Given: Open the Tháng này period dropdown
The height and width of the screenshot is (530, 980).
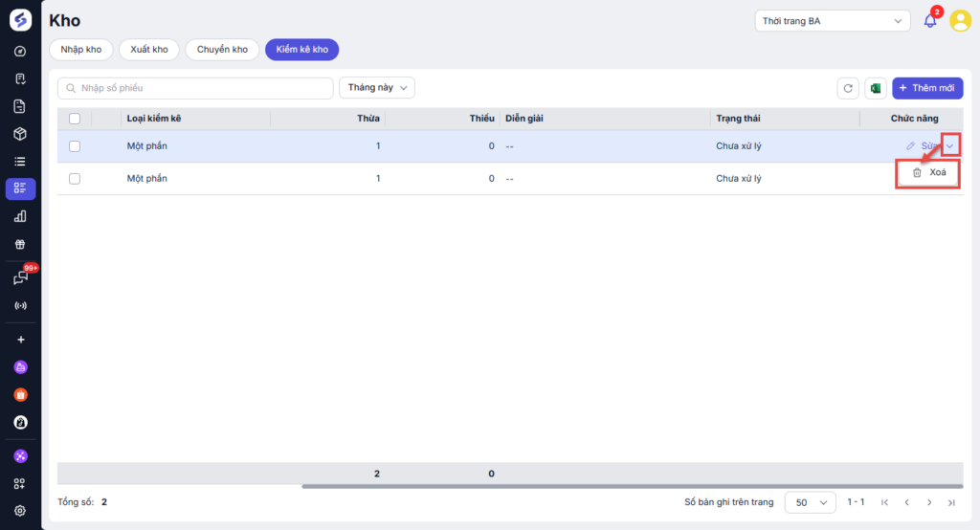Looking at the screenshot, I should click(x=377, y=87).
